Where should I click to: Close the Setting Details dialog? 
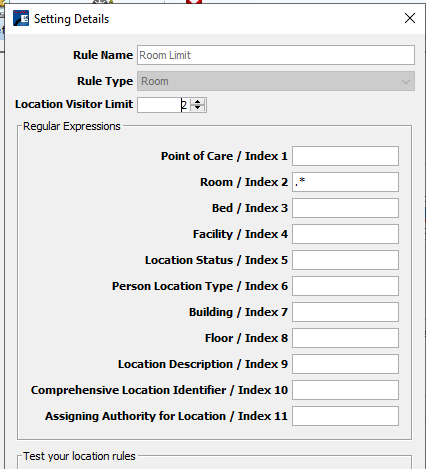pyautogui.click(x=410, y=18)
